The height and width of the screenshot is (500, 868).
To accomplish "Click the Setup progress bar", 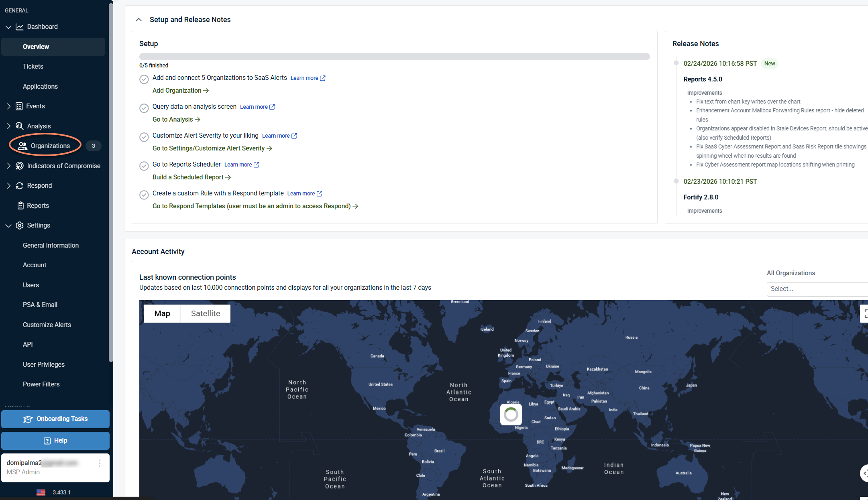I will pyautogui.click(x=394, y=57).
